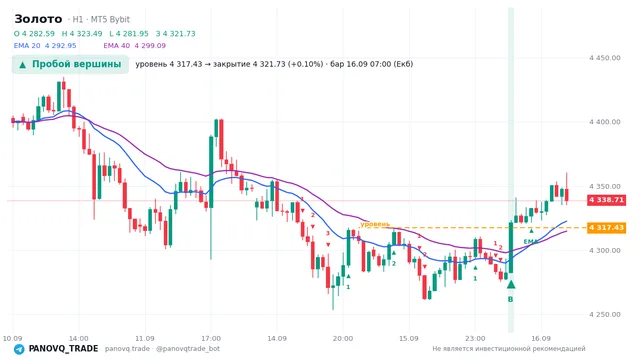Click the Не является инвестиционной рекомендацией disclaimer

[x=509, y=349]
